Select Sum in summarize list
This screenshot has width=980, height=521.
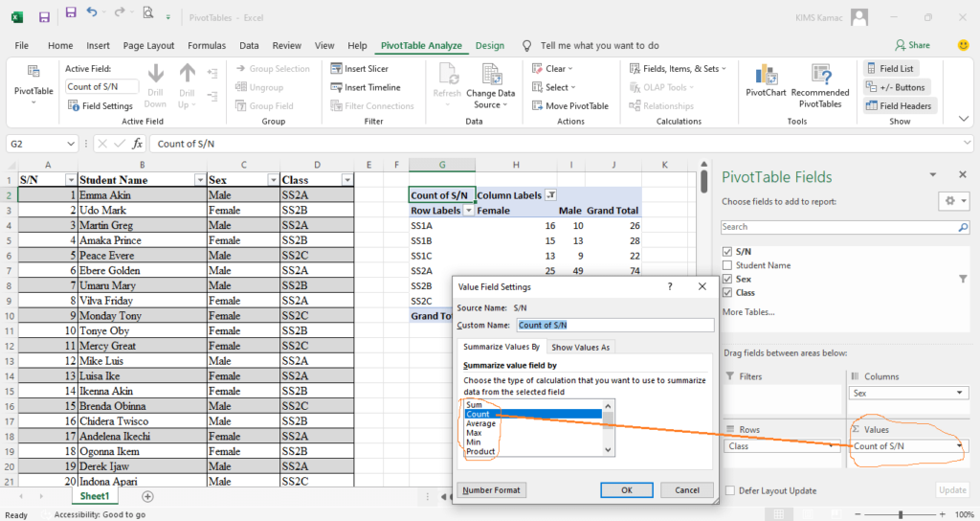pyautogui.click(x=475, y=405)
